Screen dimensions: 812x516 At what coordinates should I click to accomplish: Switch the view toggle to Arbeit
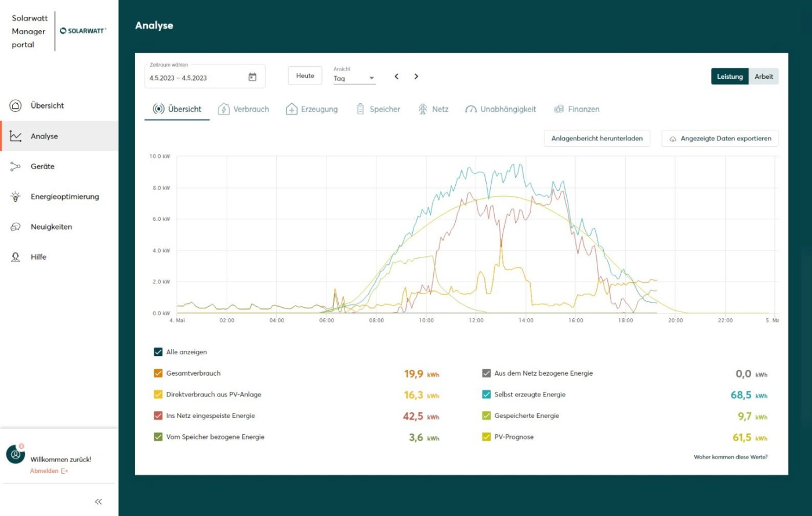763,77
